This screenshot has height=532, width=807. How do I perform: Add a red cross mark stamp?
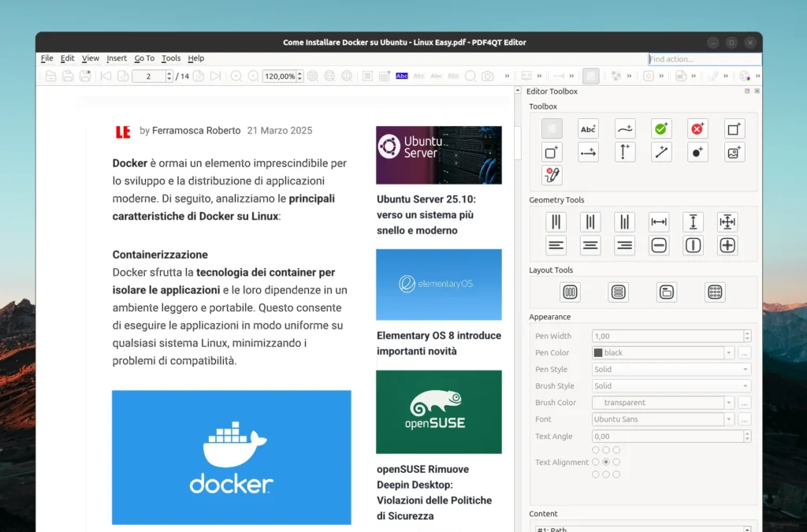tap(697, 128)
